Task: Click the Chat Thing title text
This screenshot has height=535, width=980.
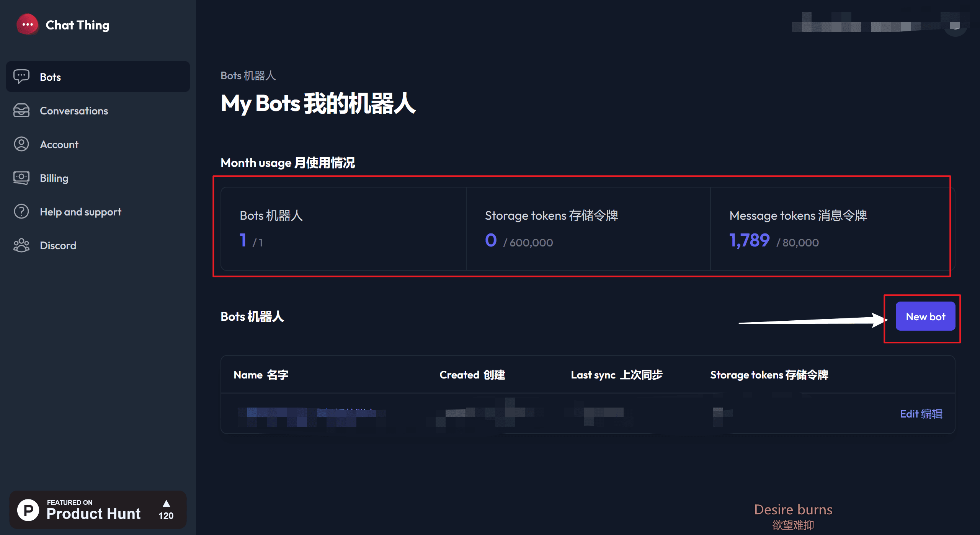Action: 78,25
